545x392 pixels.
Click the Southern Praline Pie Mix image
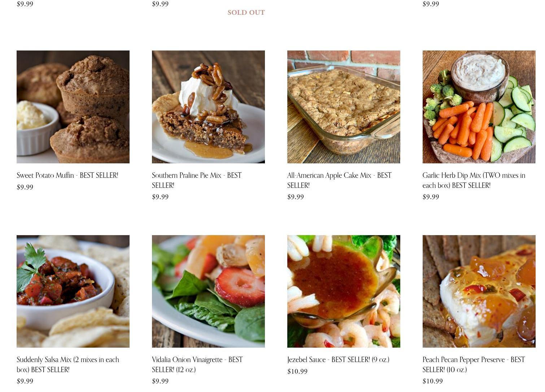(208, 107)
